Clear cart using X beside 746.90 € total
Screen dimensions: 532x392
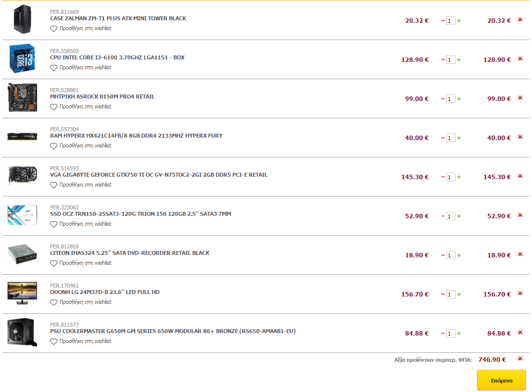tap(520, 359)
